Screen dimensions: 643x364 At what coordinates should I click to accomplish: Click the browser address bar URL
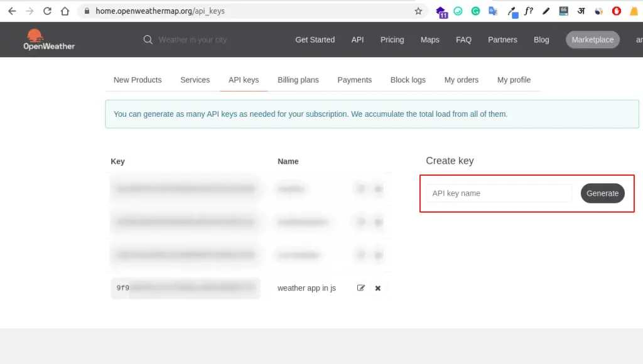160,11
